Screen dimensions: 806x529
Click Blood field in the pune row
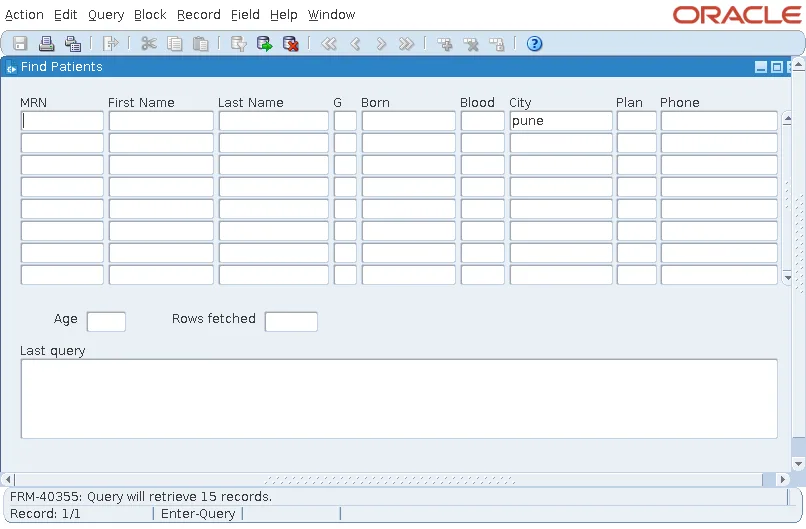483,121
